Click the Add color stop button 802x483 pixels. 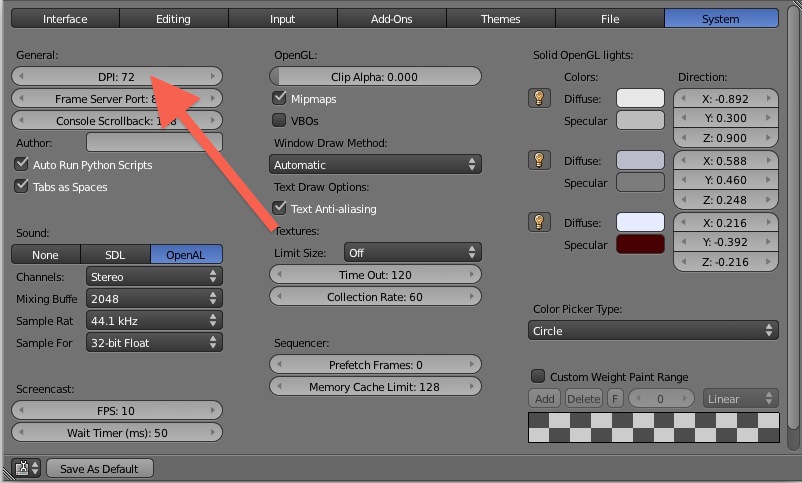point(544,398)
